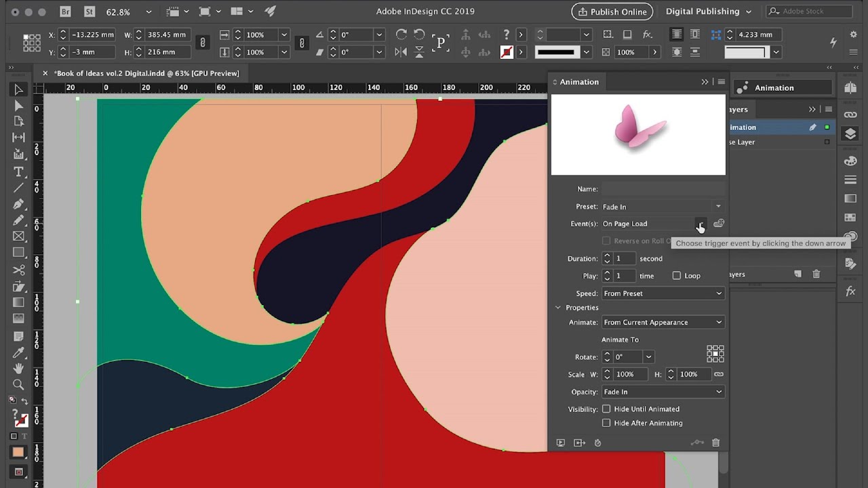Click the Create button trigger icon

(719, 224)
